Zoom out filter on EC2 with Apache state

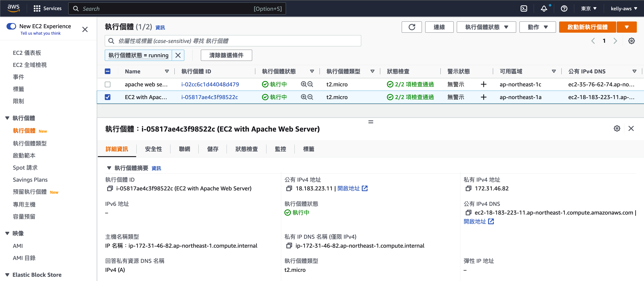310,97
